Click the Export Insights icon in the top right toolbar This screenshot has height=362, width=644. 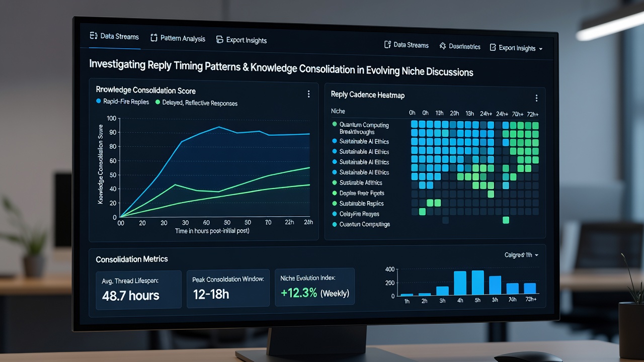pos(493,47)
